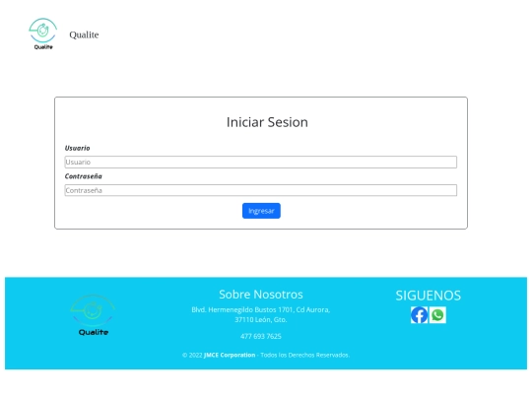Click JMCE Corporation in the copyright line
This screenshot has width=532, height=399.
coord(230,355)
